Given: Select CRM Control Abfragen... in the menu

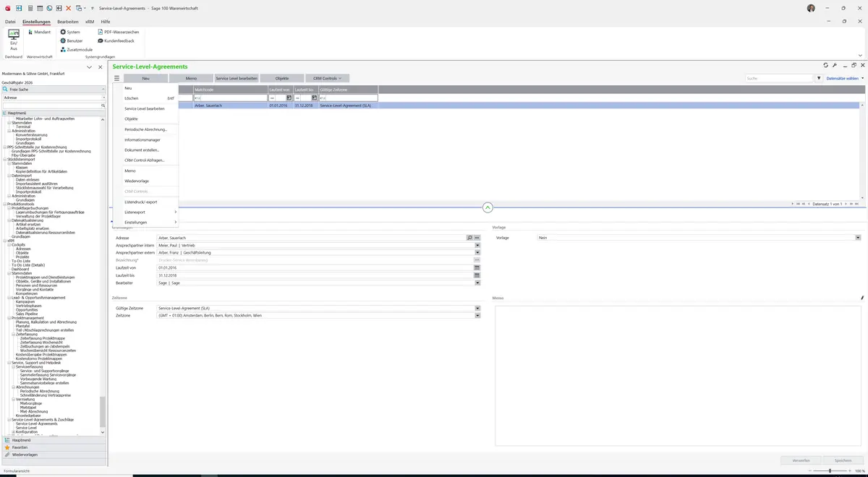Looking at the screenshot, I should pos(145,160).
